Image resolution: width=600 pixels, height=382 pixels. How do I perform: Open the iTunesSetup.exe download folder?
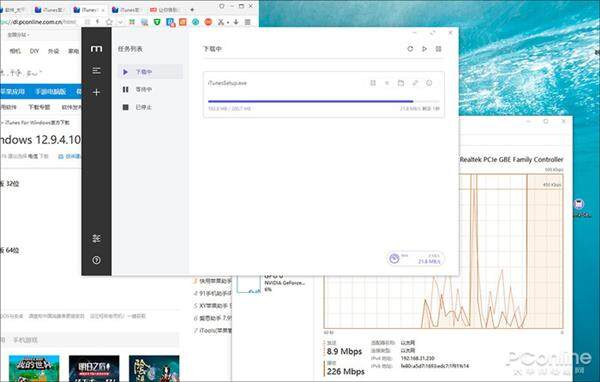[401, 83]
